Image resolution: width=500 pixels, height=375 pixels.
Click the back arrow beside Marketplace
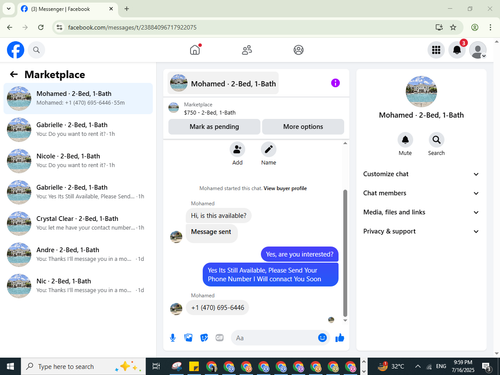click(14, 74)
